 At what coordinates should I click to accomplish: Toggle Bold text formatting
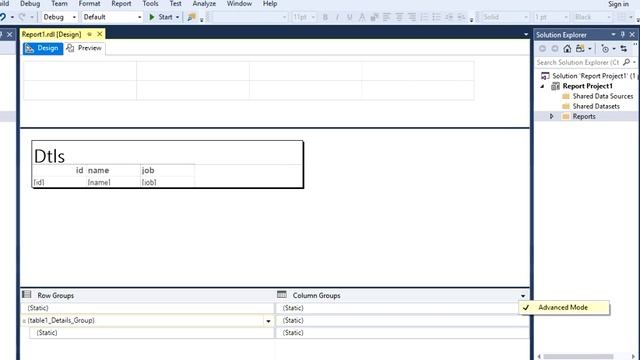click(325, 17)
